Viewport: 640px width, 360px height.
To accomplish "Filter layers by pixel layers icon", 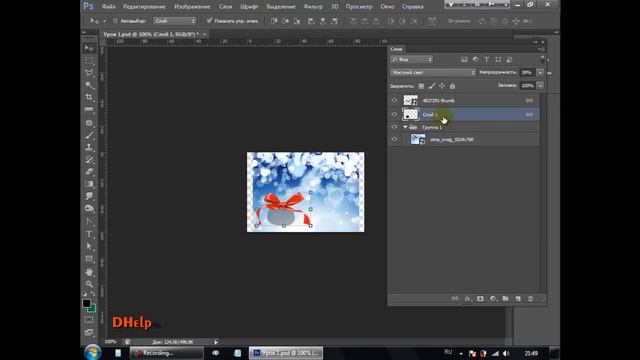I will pyautogui.click(x=464, y=60).
